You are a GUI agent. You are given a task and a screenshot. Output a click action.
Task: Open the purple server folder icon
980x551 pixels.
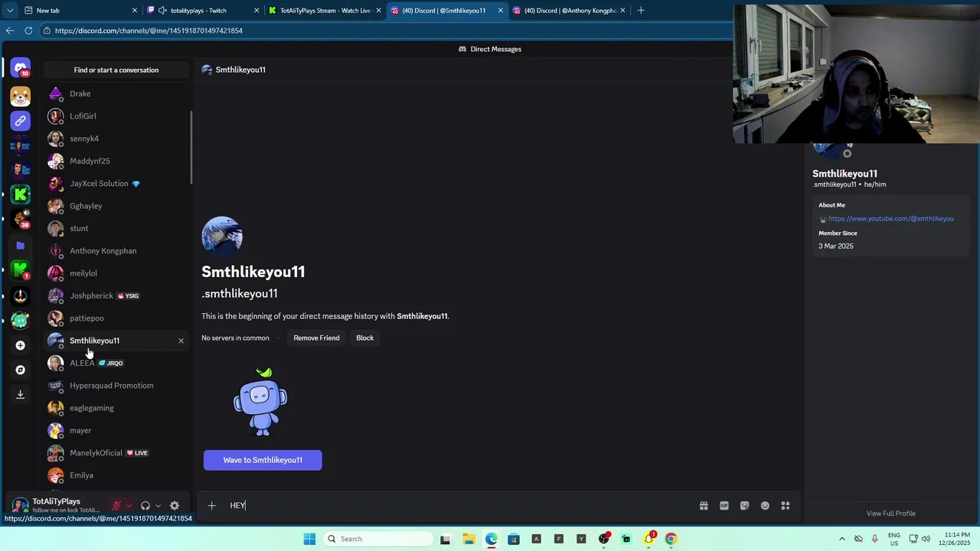point(21,246)
